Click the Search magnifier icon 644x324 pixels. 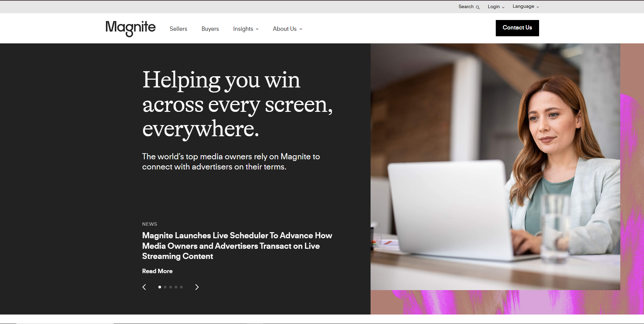pyautogui.click(x=478, y=7)
